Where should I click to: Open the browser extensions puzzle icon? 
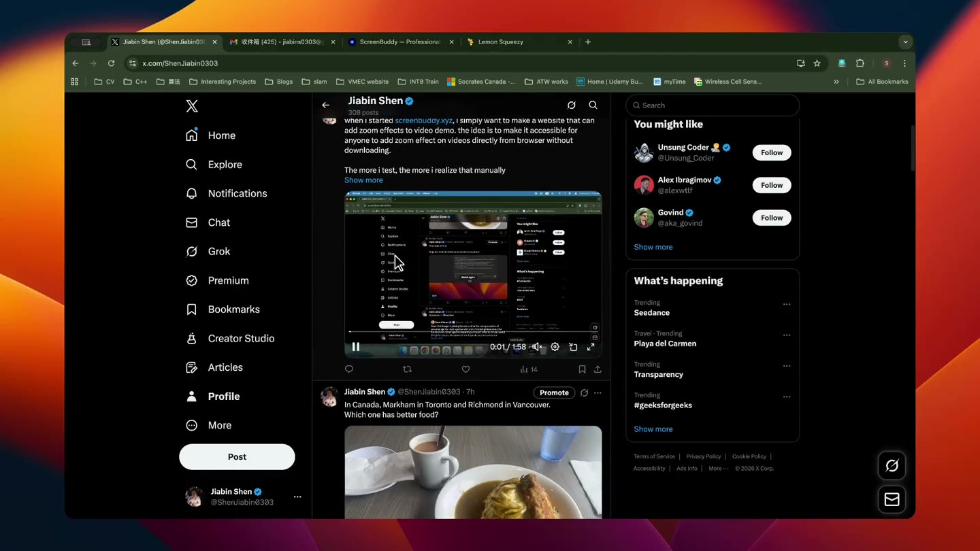click(860, 63)
